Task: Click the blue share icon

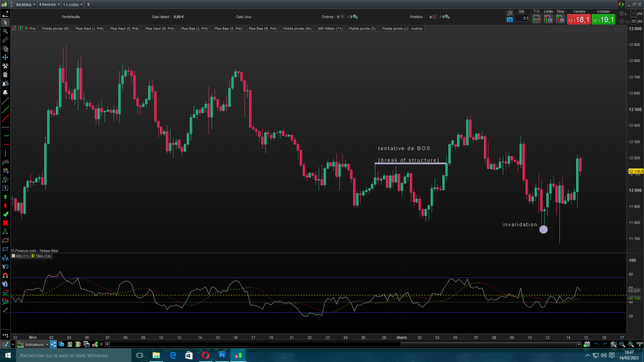Action: 53,344
